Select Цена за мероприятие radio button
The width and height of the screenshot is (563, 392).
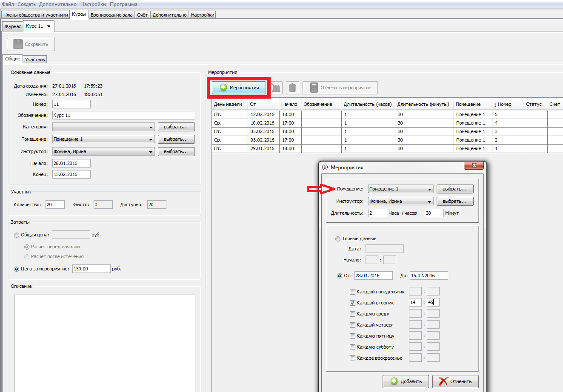click(x=17, y=269)
